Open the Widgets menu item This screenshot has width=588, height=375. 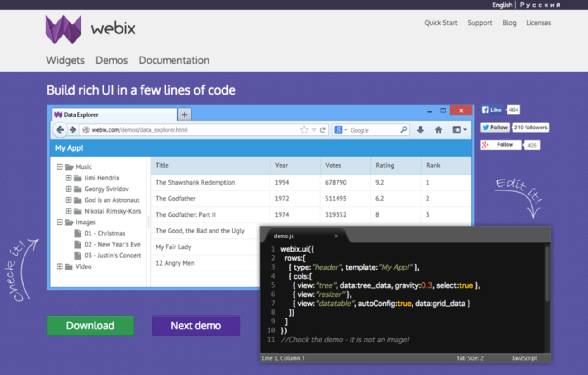[65, 61]
